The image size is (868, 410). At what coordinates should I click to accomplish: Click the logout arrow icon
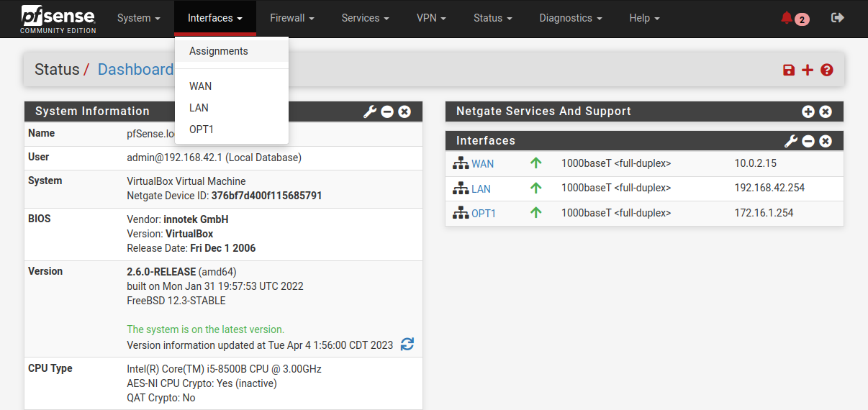[837, 18]
